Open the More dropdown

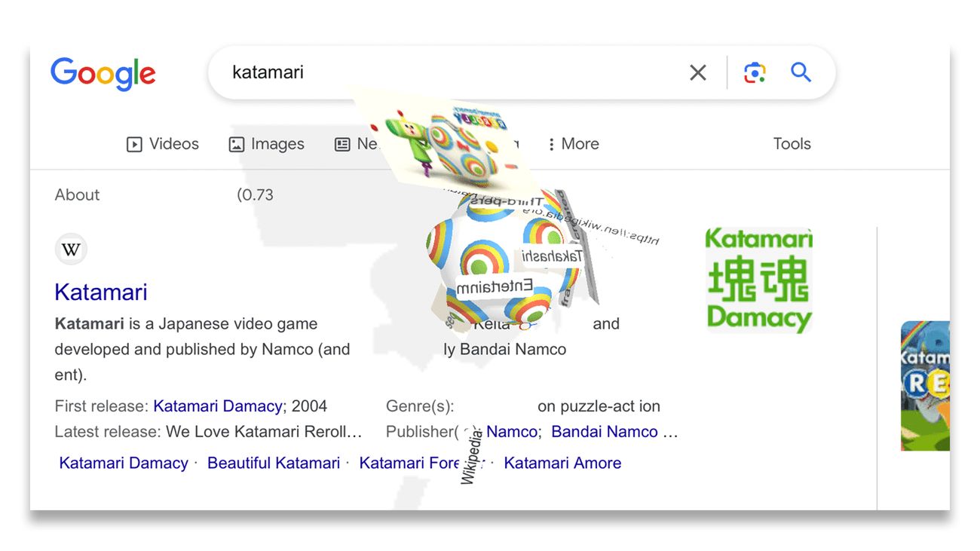(573, 143)
